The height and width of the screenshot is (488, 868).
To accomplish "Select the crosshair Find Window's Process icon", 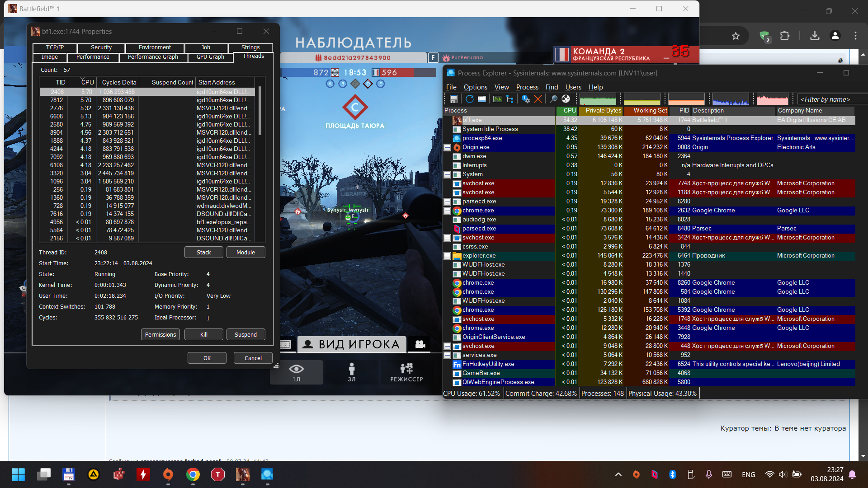I will (x=566, y=99).
